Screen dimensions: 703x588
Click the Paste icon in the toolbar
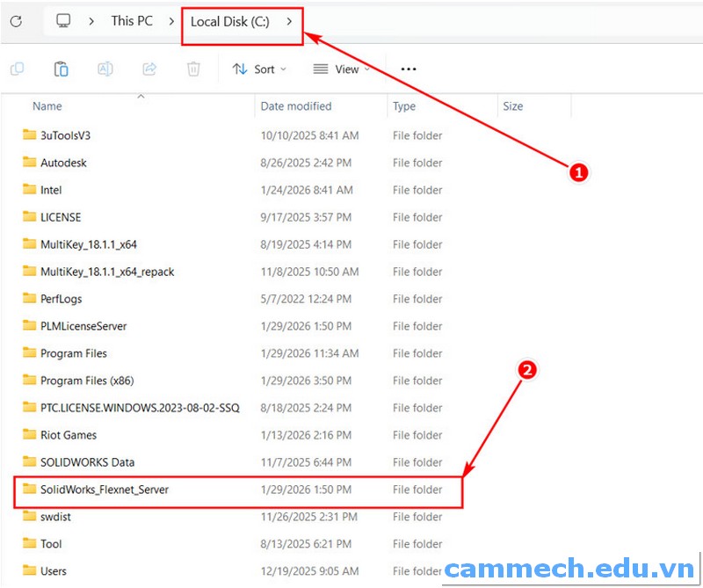coord(61,69)
